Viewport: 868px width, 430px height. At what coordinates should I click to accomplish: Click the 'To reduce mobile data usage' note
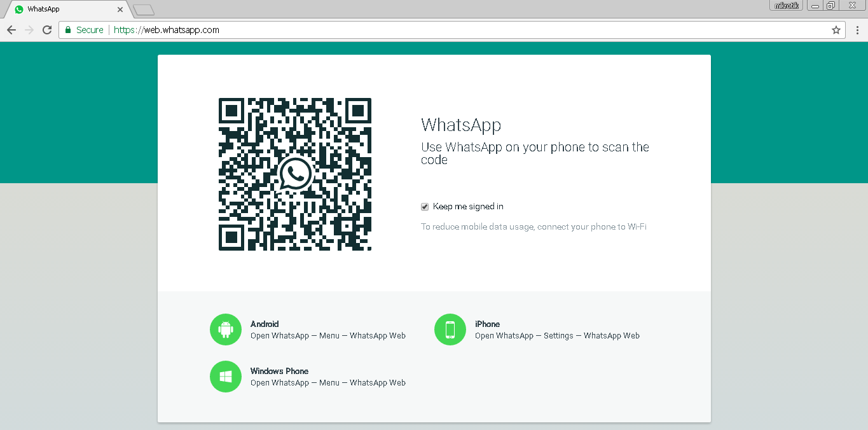point(534,226)
